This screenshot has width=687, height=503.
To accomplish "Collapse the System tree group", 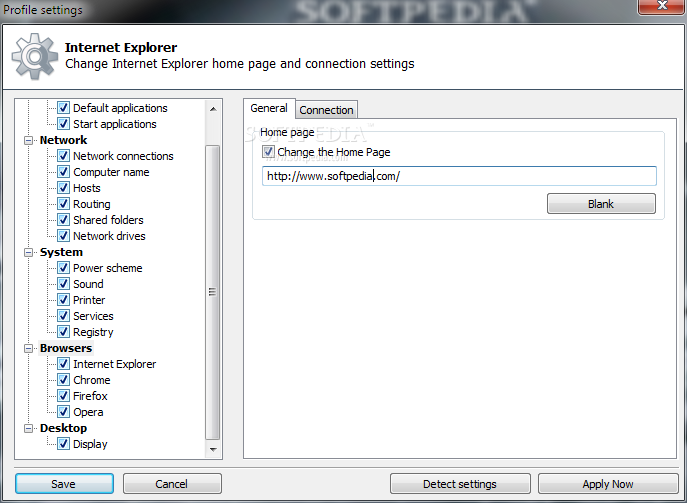I will [28, 252].
